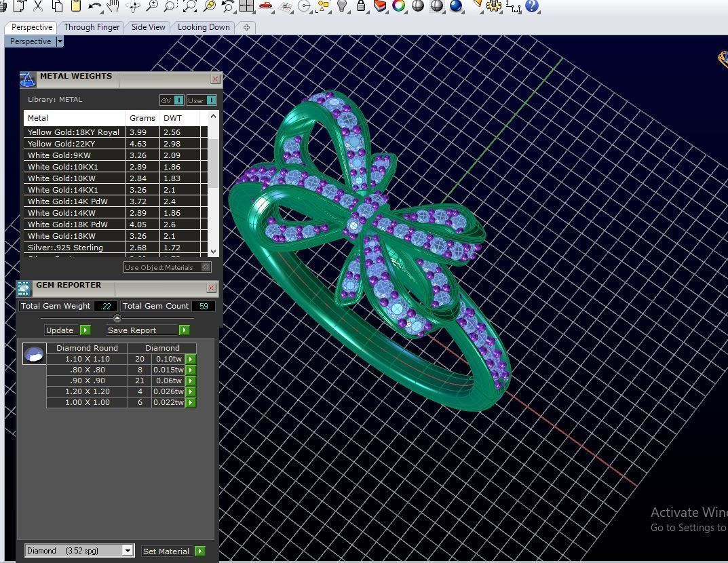Switch to the Looking Down tab
This screenshot has width=728, height=563.
(204, 27)
